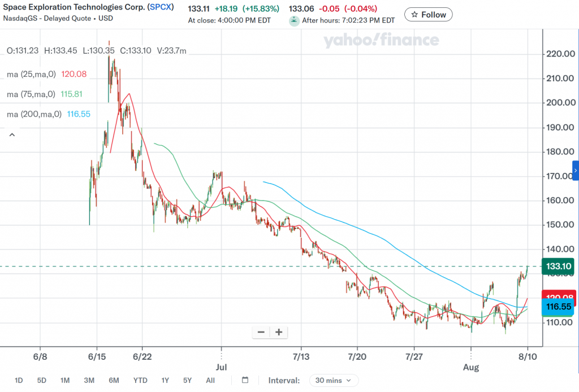Click the After hours: 7:02:23 PM EDT text
The height and width of the screenshot is (392, 579).
coord(348,21)
